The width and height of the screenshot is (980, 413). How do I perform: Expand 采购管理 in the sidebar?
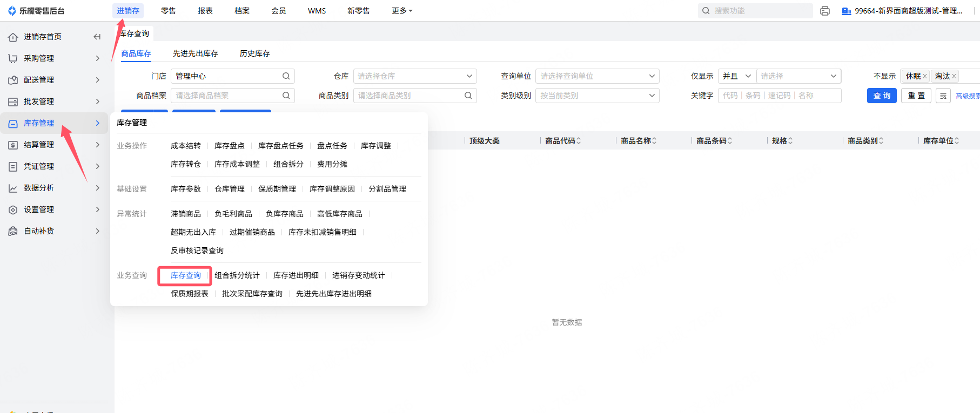point(54,58)
